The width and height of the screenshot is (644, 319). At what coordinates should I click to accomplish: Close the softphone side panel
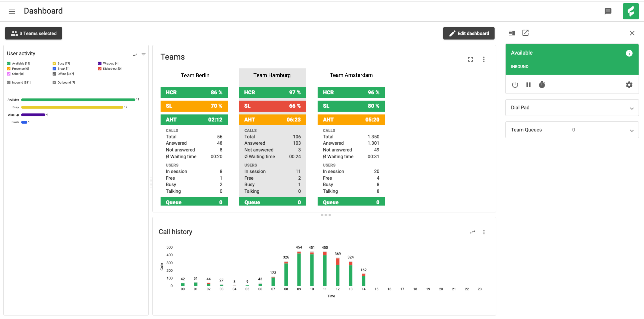click(632, 33)
